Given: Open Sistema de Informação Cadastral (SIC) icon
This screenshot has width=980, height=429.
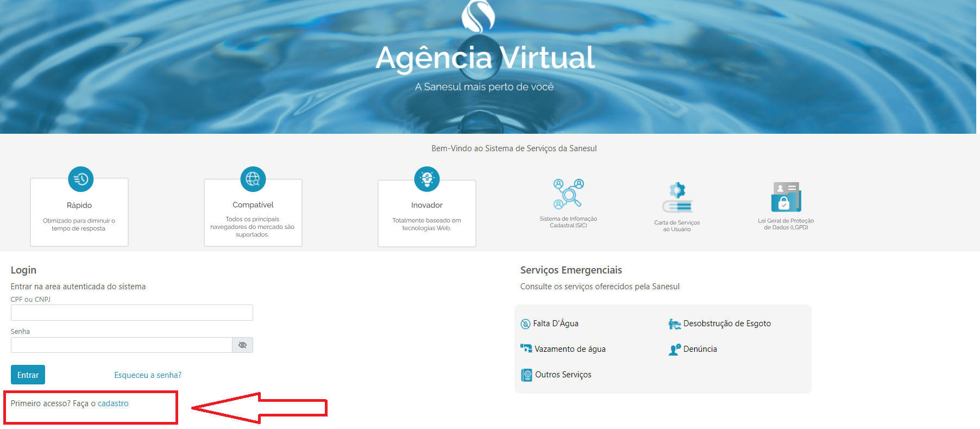Looking at the screenshot, I should [x=568, y=194].
